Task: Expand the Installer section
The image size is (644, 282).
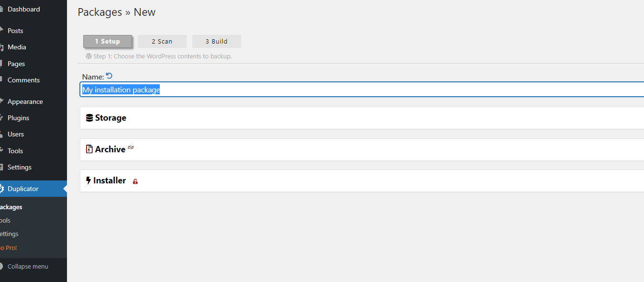Action: pos(362,180)
